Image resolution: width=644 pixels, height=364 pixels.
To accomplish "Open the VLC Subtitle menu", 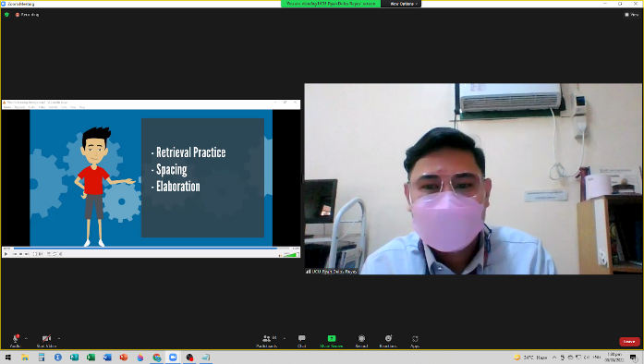I will tap(53, 107).
